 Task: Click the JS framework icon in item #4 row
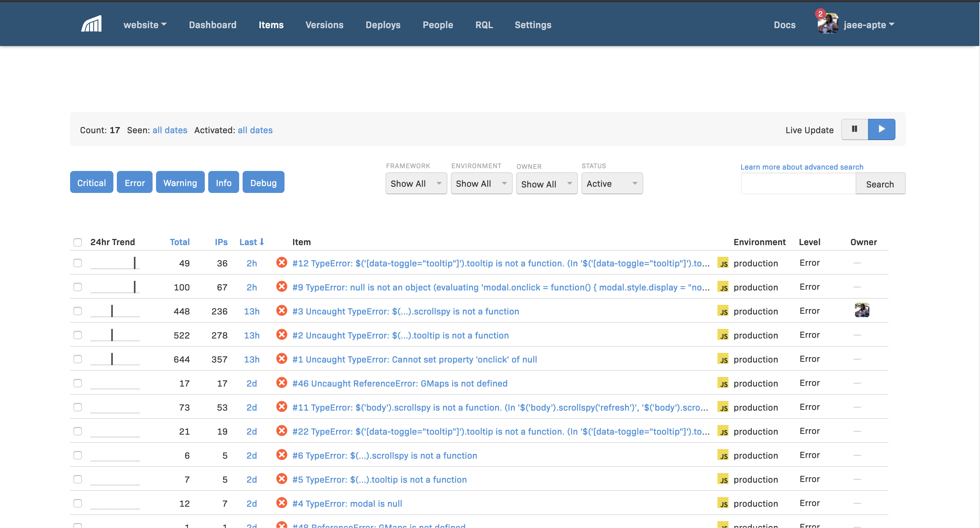(723, 503)
